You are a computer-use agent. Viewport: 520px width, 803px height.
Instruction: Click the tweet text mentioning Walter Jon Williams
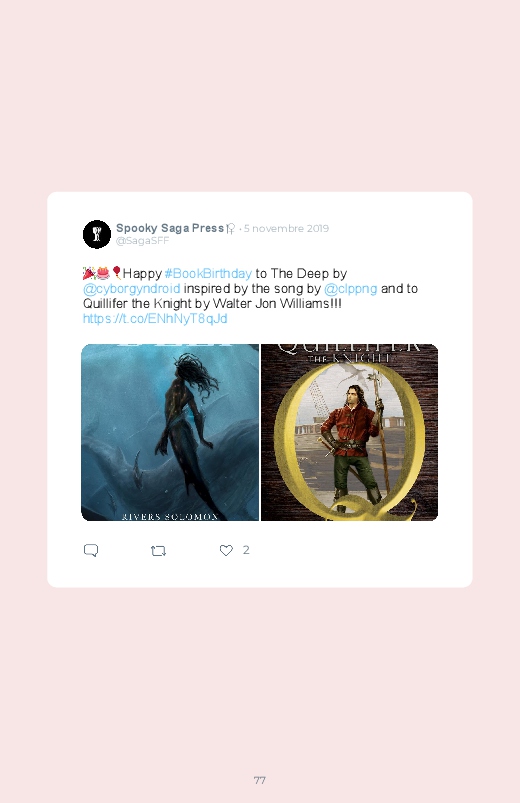pos(213,304)
